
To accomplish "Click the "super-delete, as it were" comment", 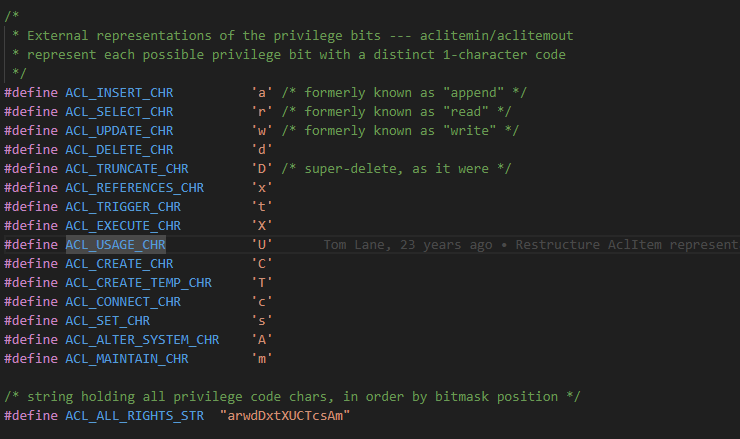I will pos(396,169).
